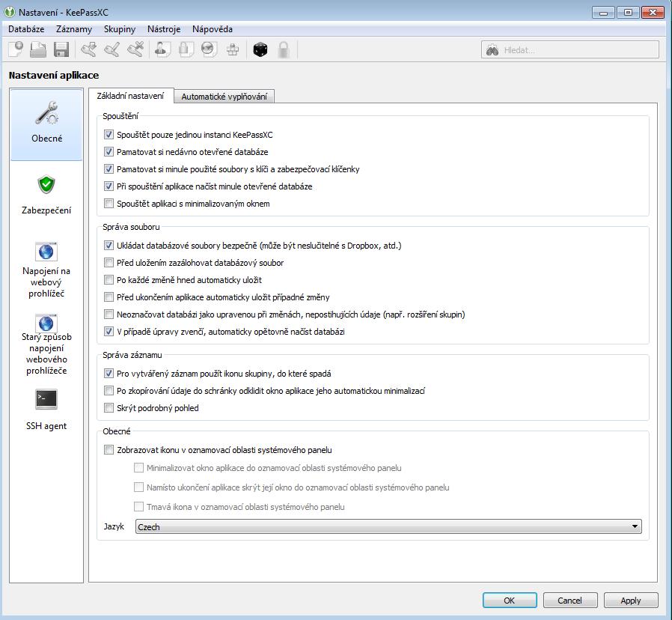Click the Apply button
This screenshot has width=672, height=620.
[x=631, y=601]
